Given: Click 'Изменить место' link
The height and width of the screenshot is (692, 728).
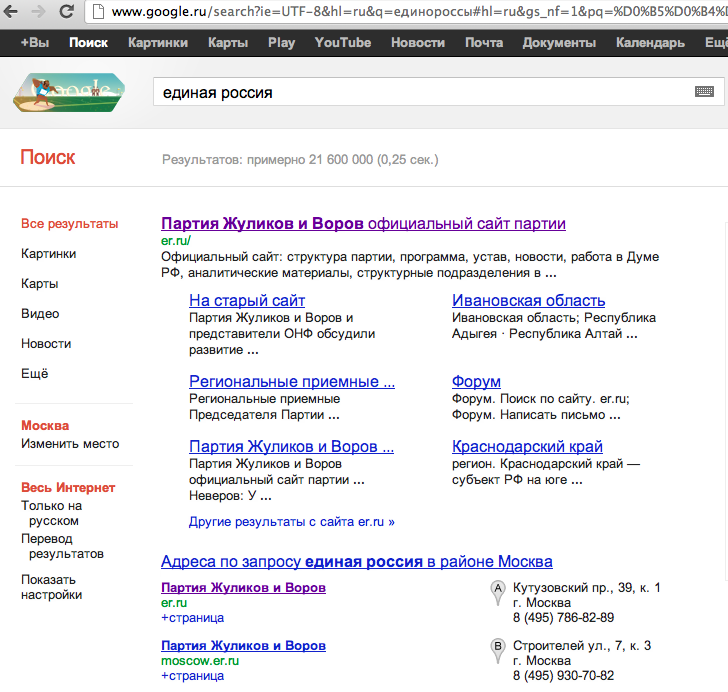Looking at the screenshot, I should click(70, 444).
